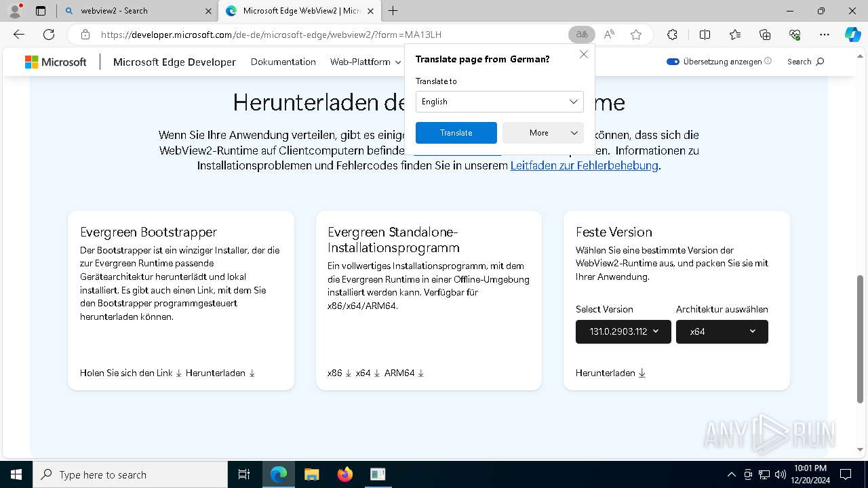Click the info icon beside Übersetzung anzeigen

[x=768, y=61]
